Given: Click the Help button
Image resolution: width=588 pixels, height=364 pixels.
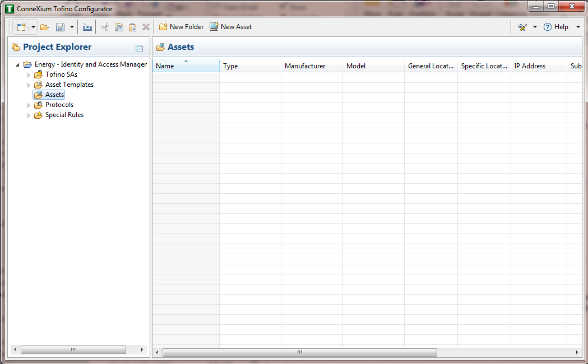Looking at the screenshot, I should pyautogui.click(x=556, y=27).
